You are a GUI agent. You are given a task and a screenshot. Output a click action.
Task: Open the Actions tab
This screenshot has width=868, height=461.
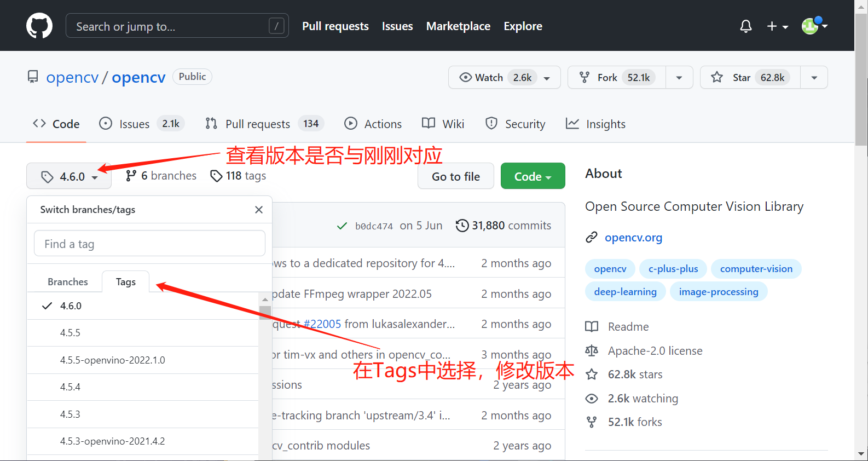373,124
